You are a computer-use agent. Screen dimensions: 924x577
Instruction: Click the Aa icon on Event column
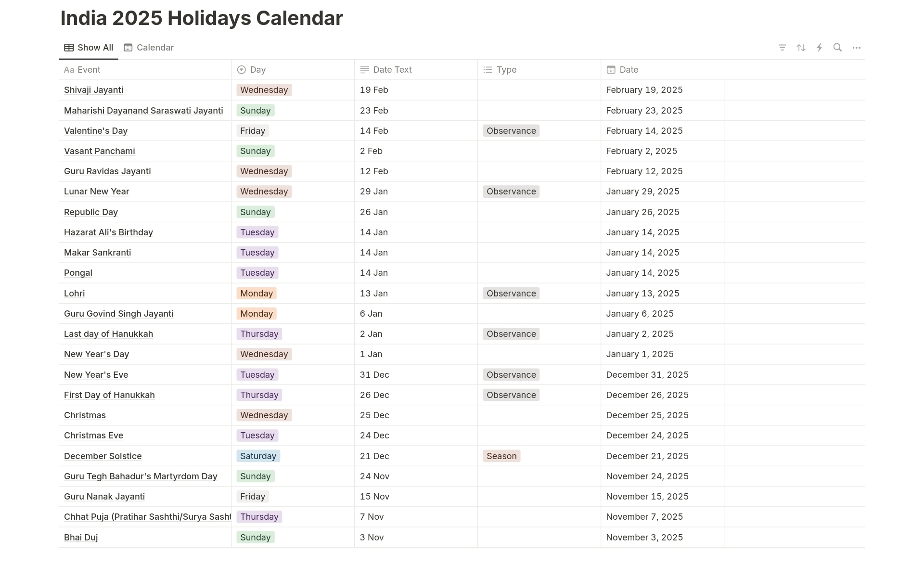pyautogui.click(x=69, y=70)
